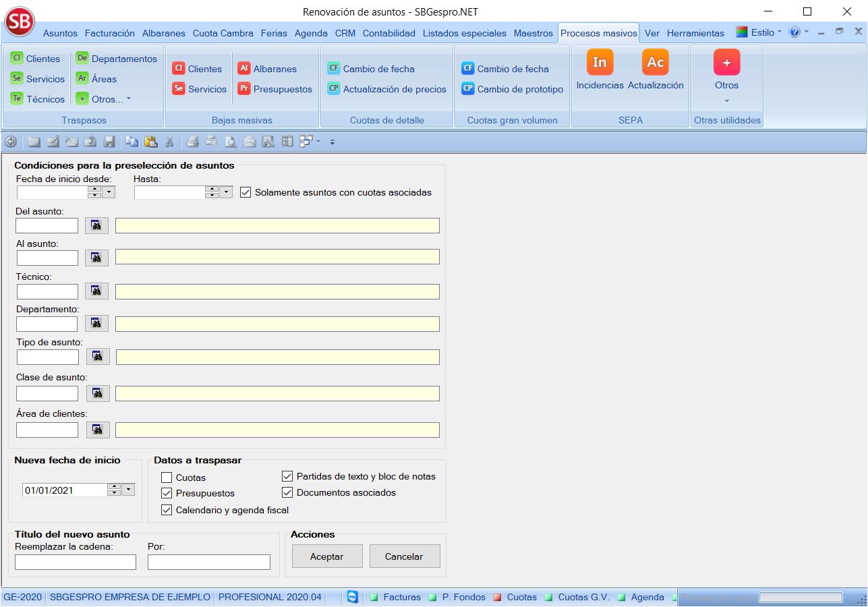Open Clientes under Traspasos
The image size is (868, 607).
[x=37, y=59]
